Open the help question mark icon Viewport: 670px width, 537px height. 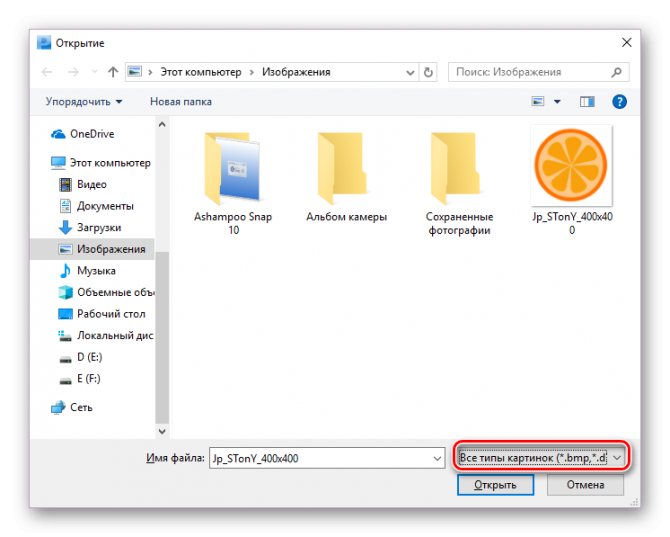[619, 101]
